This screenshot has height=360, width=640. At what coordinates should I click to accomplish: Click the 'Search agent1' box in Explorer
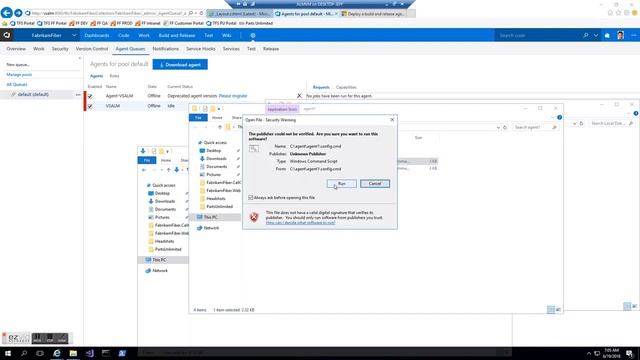tap(536, 127)
